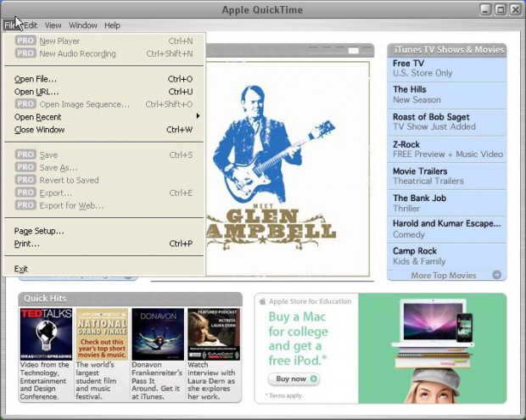This screenshot has height=420, width=526.
Task: Select Close Window menu entry
Action: click(104, 130)
